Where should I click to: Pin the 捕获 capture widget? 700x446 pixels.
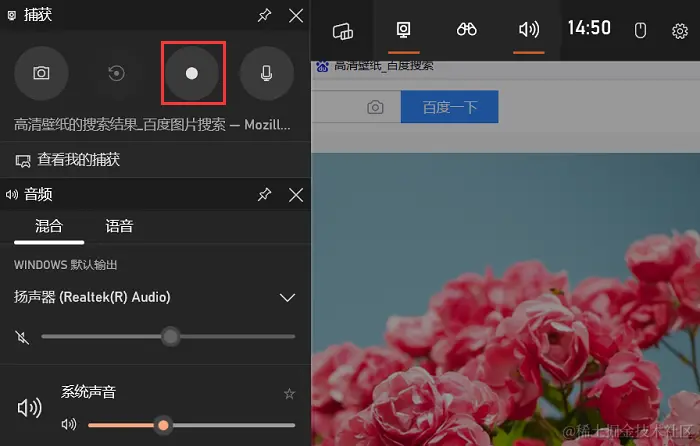click(x=264, y=16)
